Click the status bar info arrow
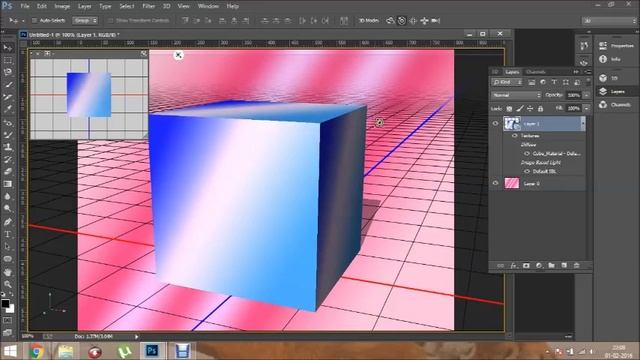The image size is (640, 360). [x=137, y=337]
